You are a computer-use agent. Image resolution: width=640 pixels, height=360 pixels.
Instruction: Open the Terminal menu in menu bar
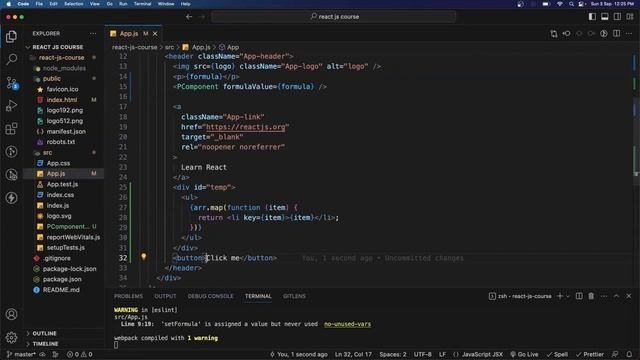142,4
